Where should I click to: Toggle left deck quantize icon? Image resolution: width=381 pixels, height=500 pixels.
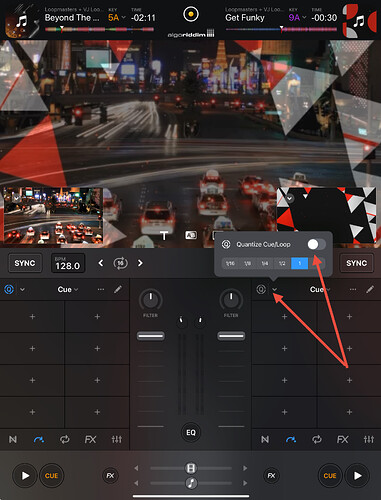(9, 289)
